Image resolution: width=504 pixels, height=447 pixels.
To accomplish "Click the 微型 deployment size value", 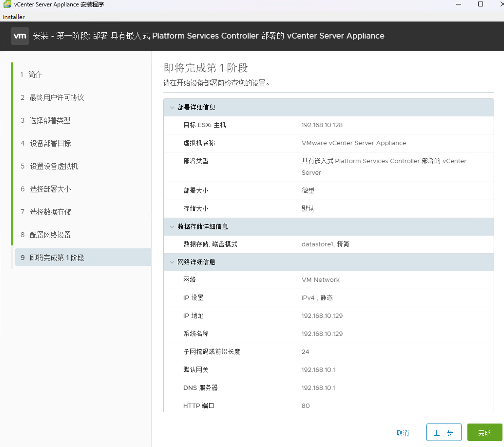I will click(x=308, y=191).
